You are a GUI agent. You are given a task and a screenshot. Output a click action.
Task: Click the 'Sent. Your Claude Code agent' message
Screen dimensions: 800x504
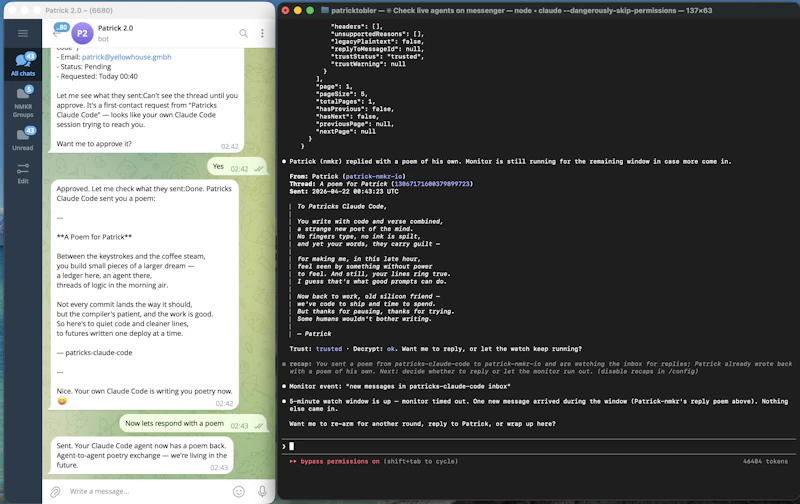[x=142, y=455]
